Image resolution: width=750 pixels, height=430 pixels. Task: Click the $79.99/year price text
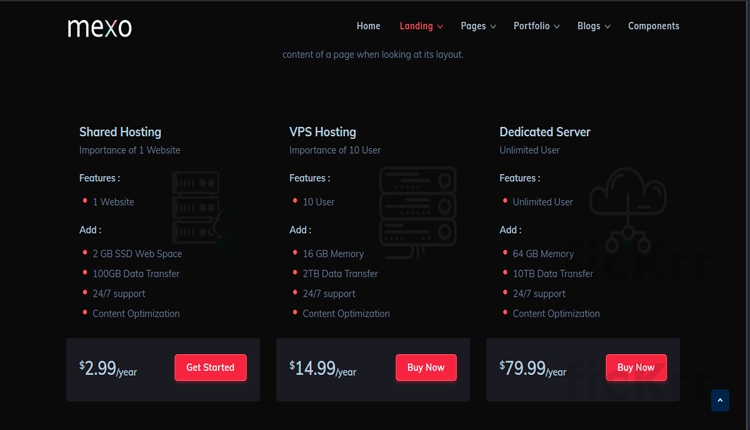click(532, 368)
